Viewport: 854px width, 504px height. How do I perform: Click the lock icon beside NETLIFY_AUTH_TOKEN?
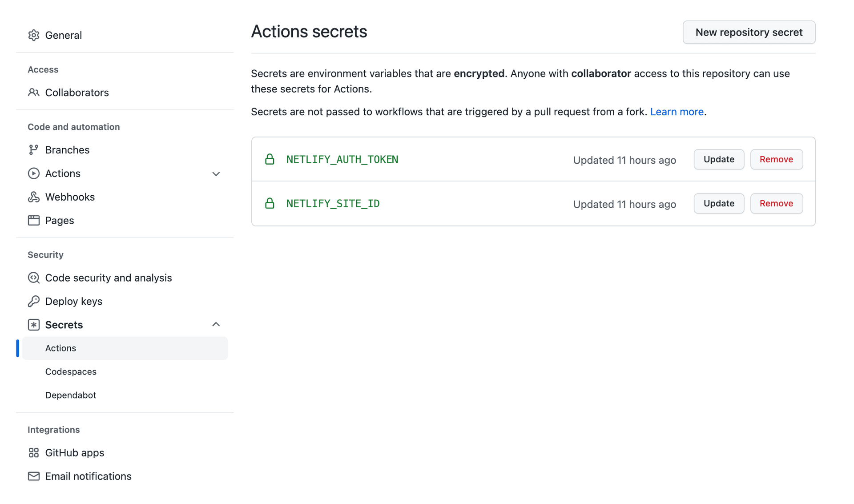tap(270, 159)
